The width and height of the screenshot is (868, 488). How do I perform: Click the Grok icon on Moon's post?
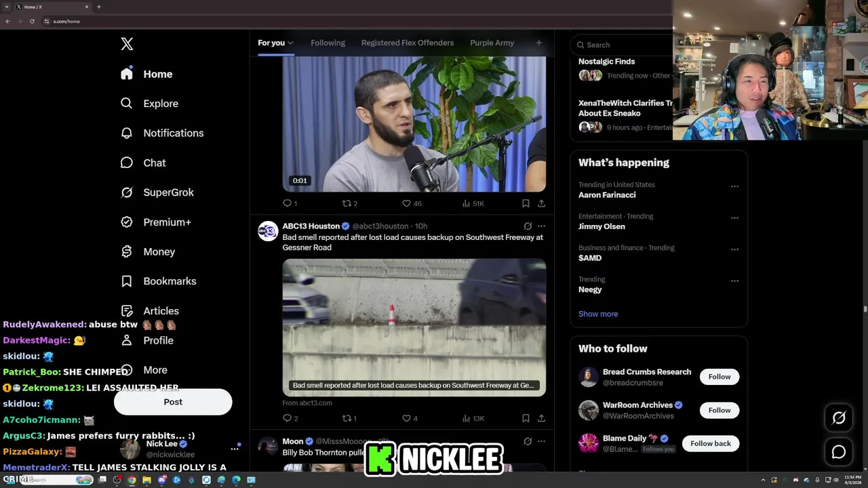(x=528, y=441)
